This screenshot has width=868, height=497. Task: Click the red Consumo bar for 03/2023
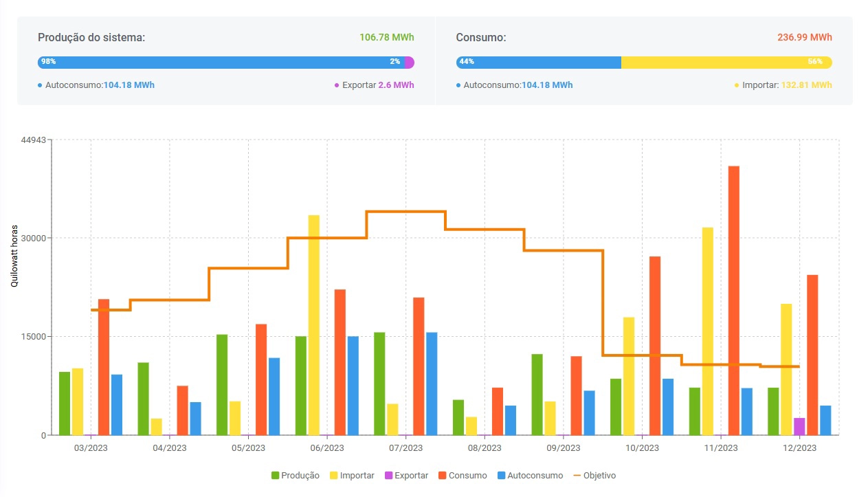[x=104, y=367]
